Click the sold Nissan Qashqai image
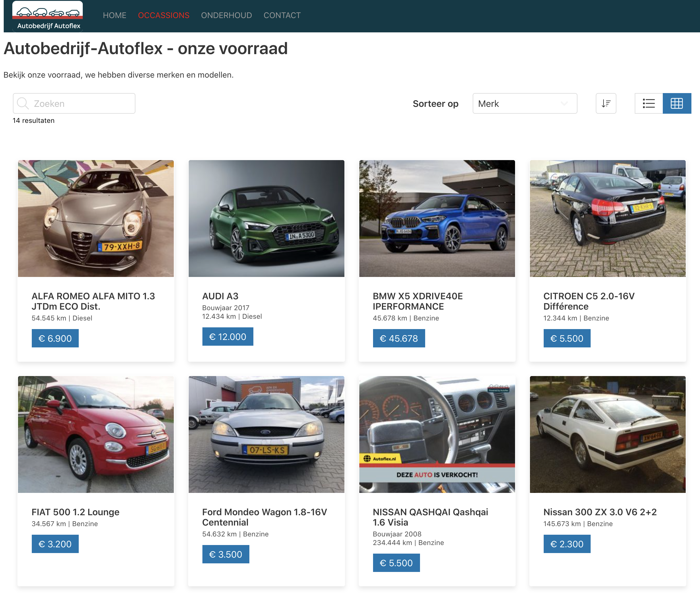The image size is (700, 596). click(437, 434)
